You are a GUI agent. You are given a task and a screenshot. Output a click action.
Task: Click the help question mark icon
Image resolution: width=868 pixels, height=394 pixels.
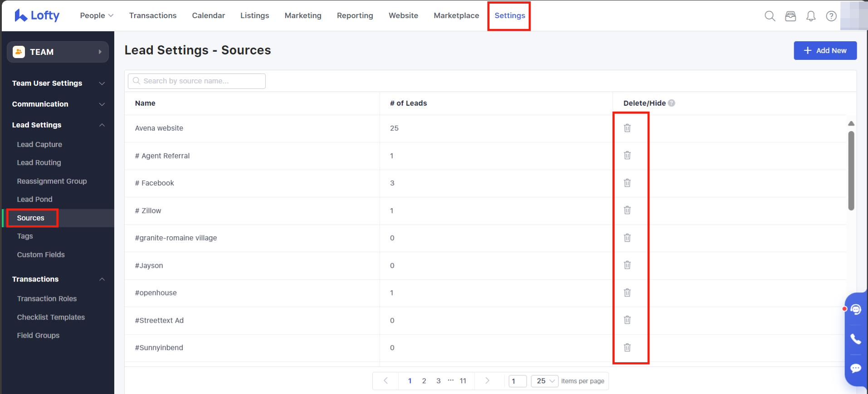coord(831,16)
